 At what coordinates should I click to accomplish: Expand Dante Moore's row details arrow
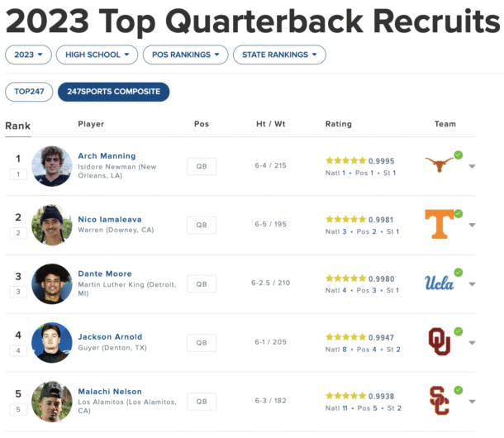tap(472, 284)
